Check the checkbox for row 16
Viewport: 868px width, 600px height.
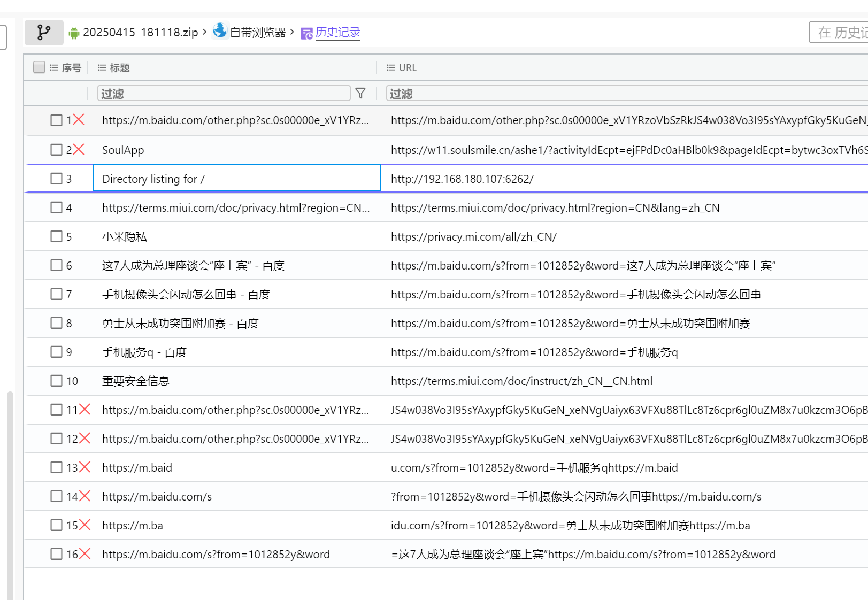pyautogui.click(x=56, y=554)
